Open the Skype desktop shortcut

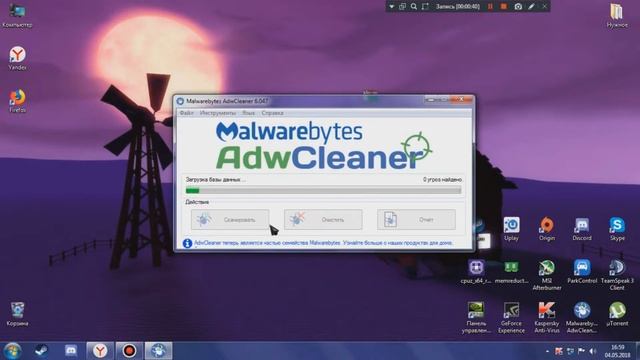[x=617, y=229]
